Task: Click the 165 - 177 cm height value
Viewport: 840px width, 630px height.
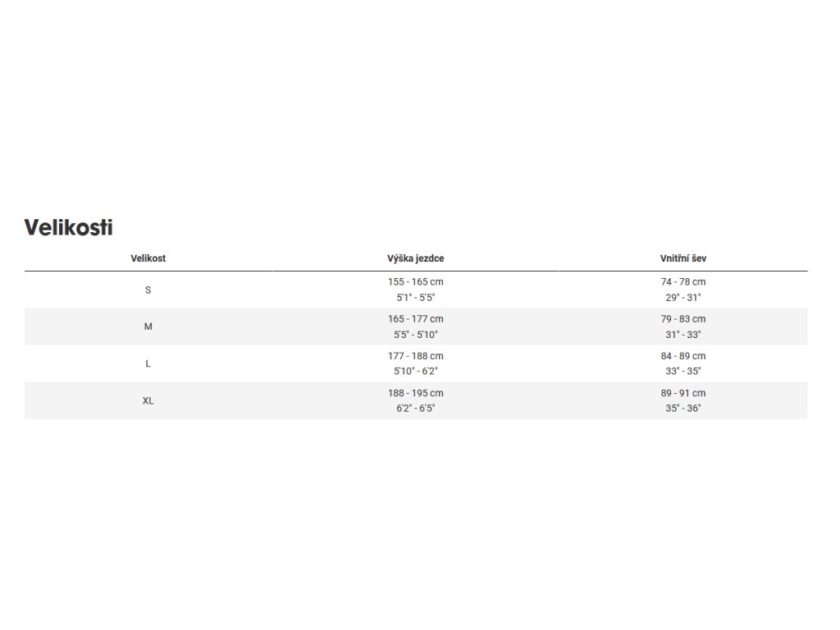Action: tap(415, 318)
